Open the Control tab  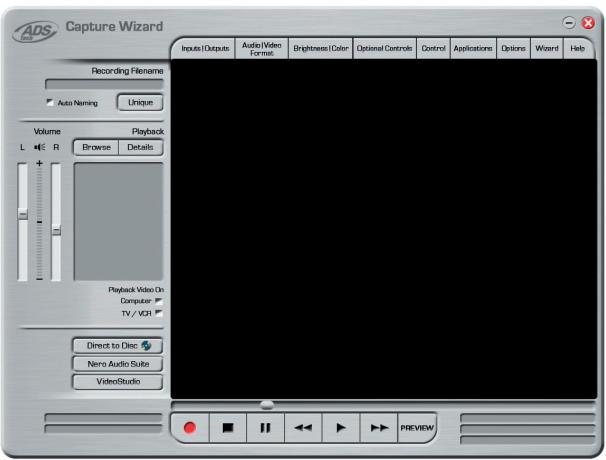(433, 49)
